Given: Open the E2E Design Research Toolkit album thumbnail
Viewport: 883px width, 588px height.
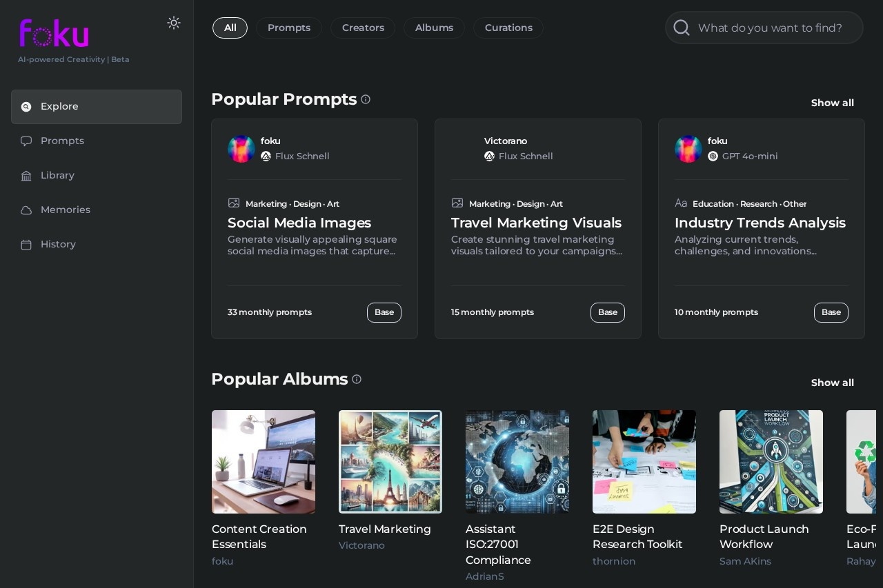Looking at the screenshot, I should tap(644, 462).
